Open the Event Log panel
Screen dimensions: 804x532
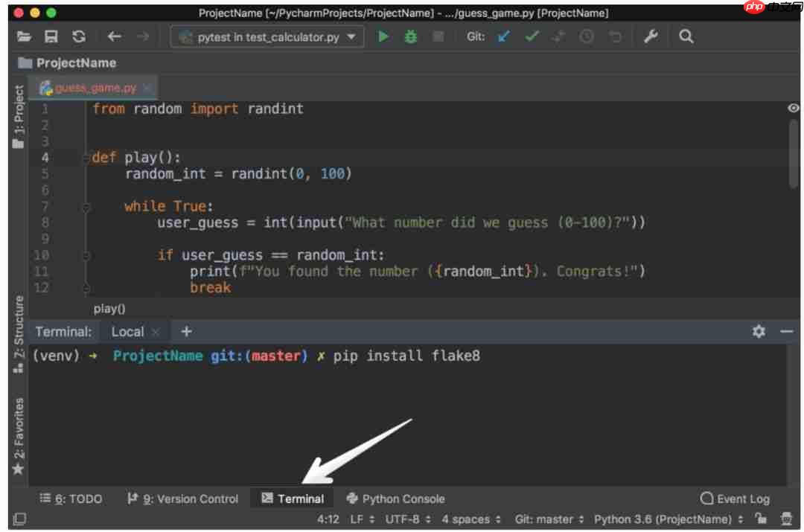point(735,499)
